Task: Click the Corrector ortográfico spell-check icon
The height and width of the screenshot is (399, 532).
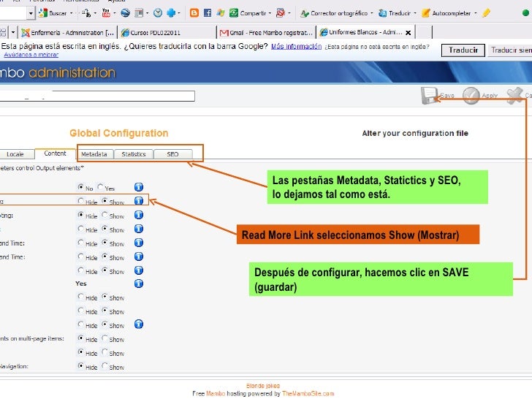Action: click(304, 14)
